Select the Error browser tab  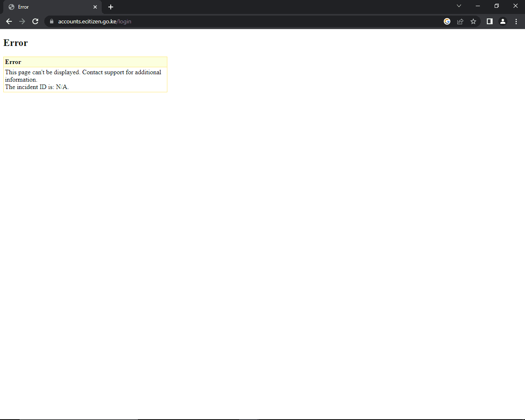[x=52, y=7]
